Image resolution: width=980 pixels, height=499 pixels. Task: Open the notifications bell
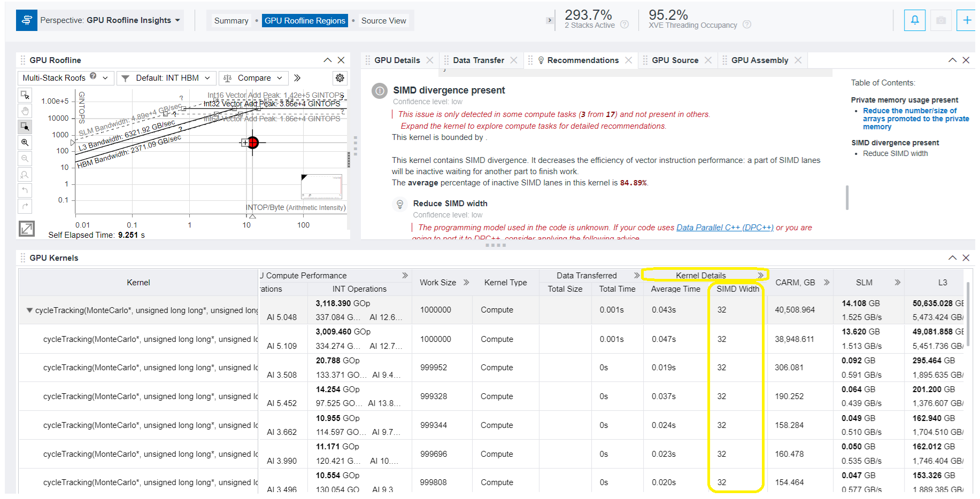[915, 20]
